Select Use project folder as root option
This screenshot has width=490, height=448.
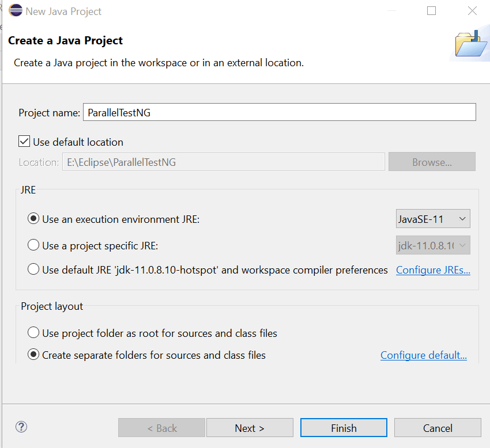[33, 333]
